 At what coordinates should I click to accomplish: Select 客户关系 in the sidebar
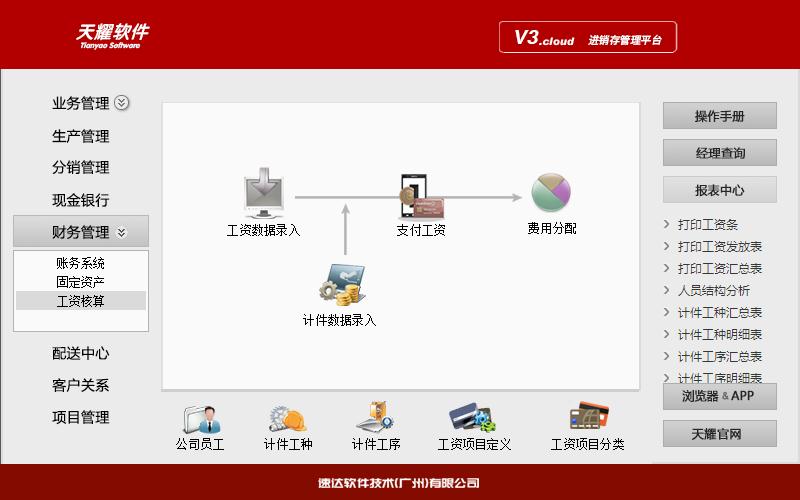(x=81, y=385)
